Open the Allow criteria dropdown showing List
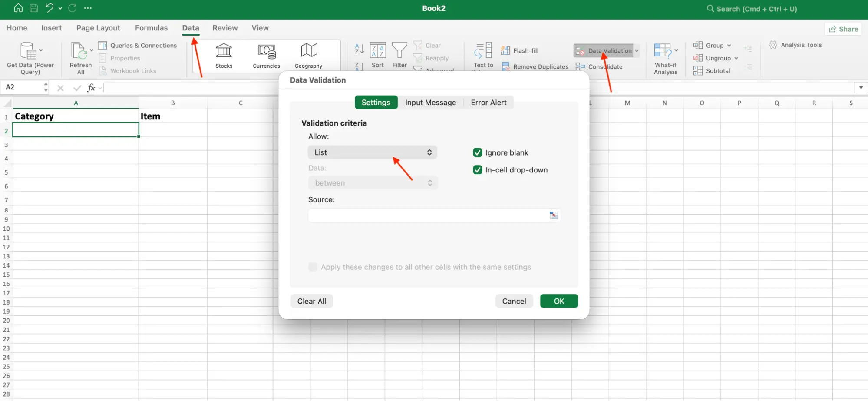 (372, 152)
